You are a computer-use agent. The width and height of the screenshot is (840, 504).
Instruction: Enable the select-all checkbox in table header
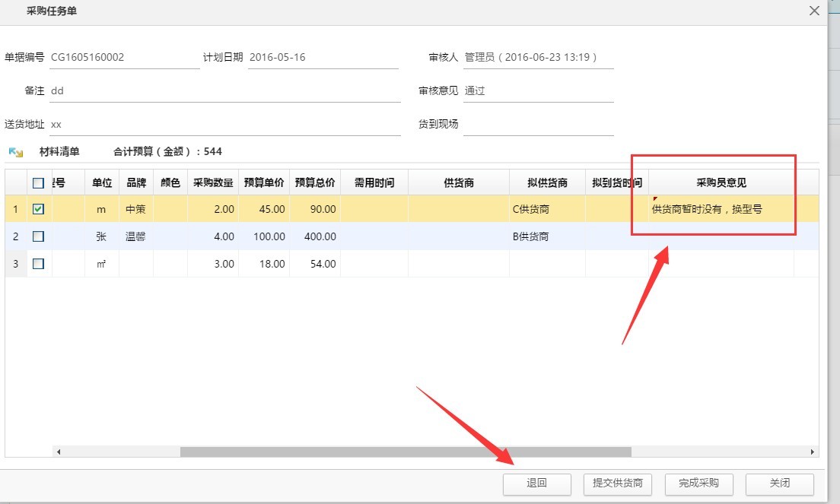pyautogui.click(x=37, y=182)
